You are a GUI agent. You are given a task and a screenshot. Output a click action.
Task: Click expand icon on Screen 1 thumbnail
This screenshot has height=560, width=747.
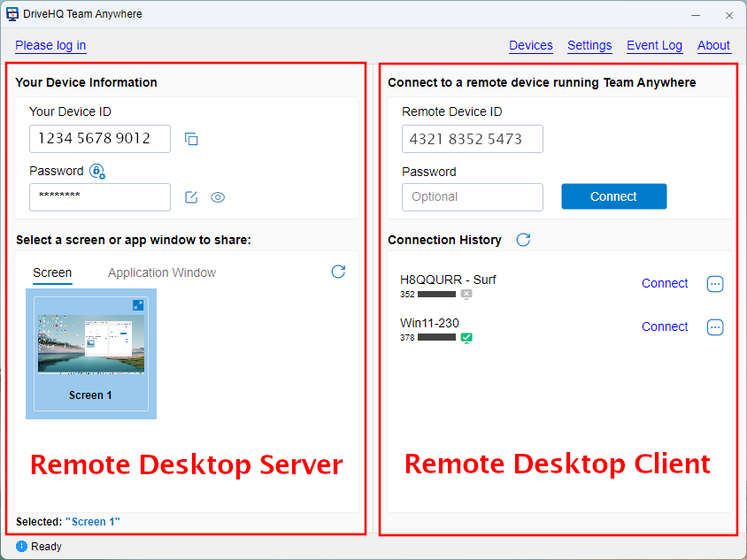coord(138,304)
